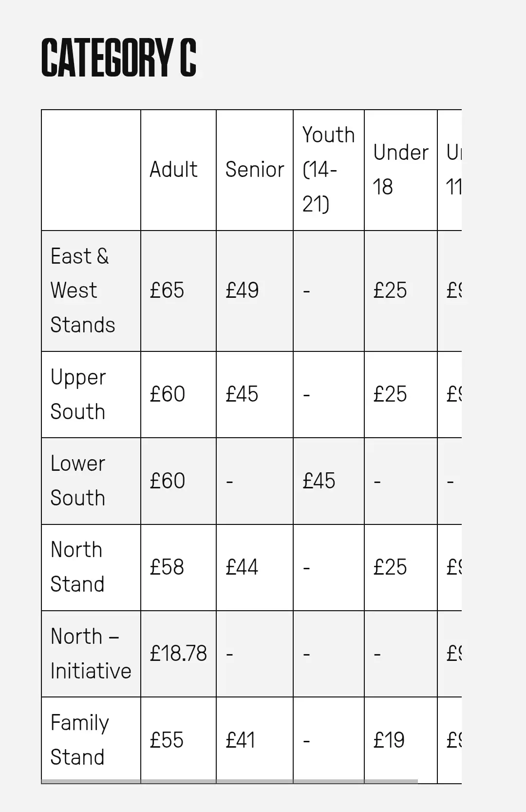Select the North – Initiative row label

coord(91,654)
